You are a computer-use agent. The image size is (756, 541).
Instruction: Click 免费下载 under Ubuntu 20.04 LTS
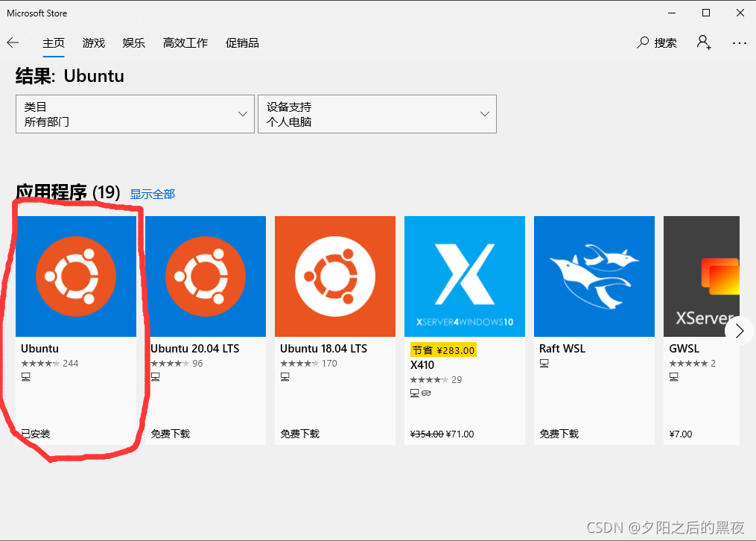tap(171, 434)
